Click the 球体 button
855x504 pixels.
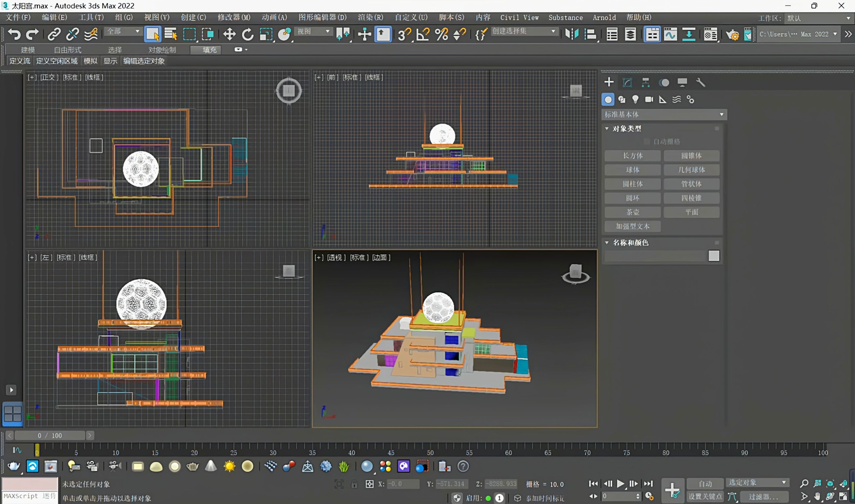(633, 170)
